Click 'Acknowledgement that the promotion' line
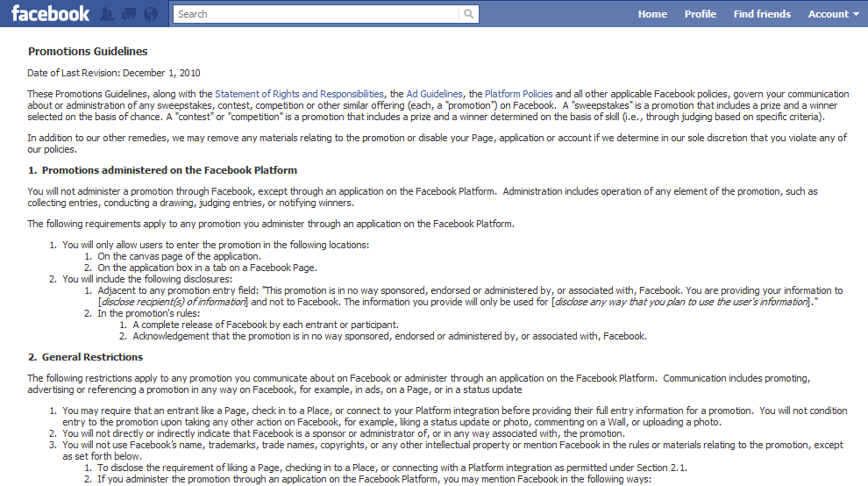The width and height of the screenshot is (868, 486). 389,336
